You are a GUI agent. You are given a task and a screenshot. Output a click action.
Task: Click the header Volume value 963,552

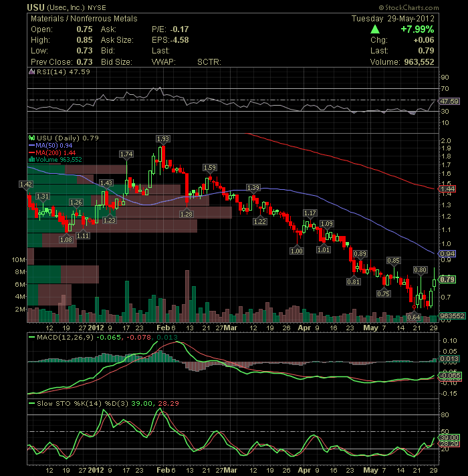coord(419,62)
